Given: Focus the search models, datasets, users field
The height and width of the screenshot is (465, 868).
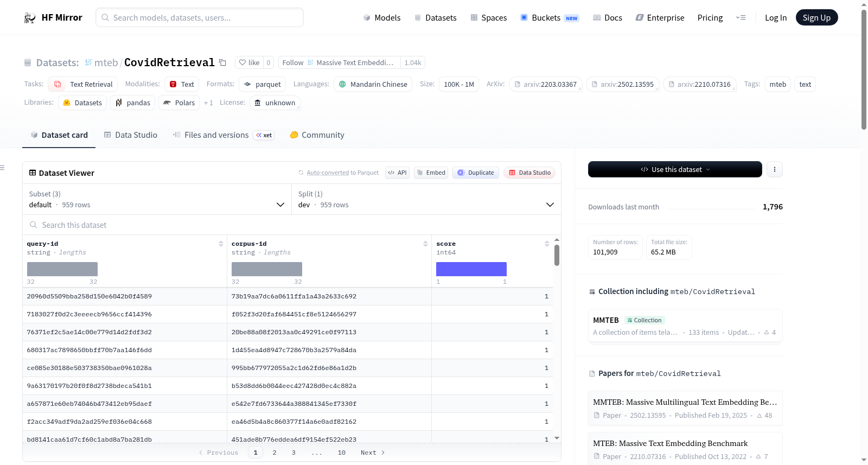Looking at the screenshot, I should pyautogui.click(x=200, y=17).
